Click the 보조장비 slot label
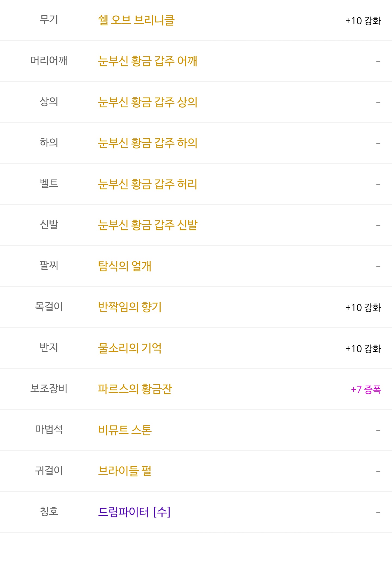 49,389
